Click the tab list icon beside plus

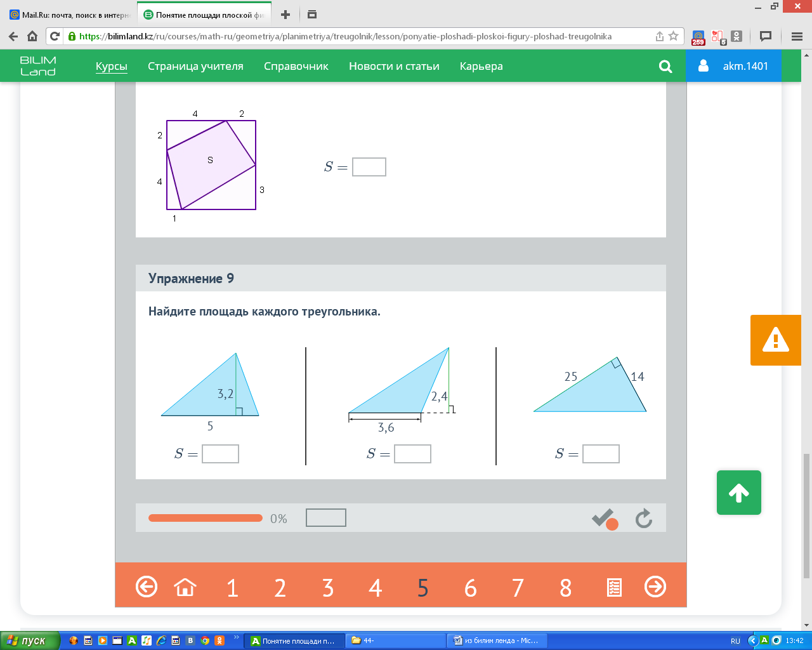click(x=311, y=15)
